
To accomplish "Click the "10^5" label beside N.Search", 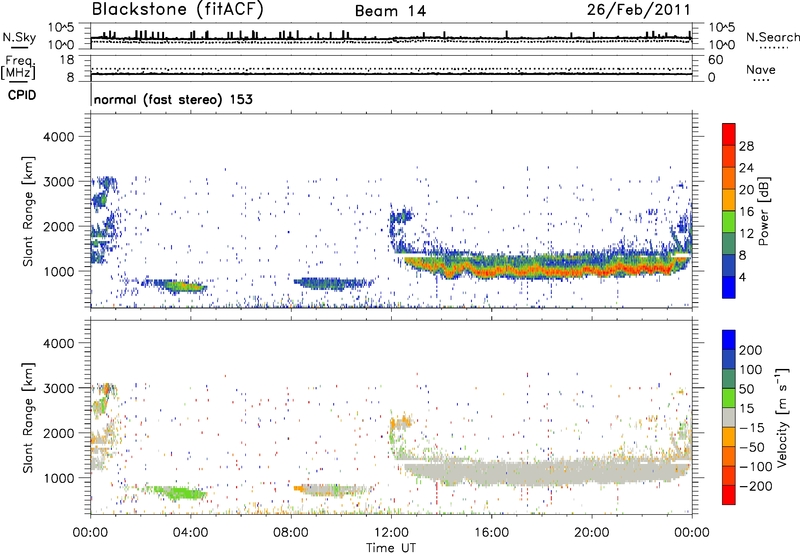I will click(722, 27).
